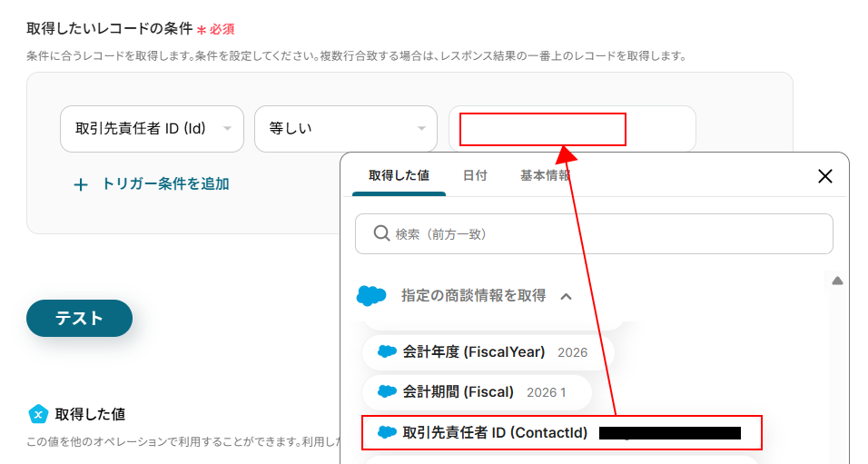This screenshot has height=464, width=868.
Task: Click the Salesforce cloud icon beside 指定の商談情報を取得
Action: (x=370, y=296)
